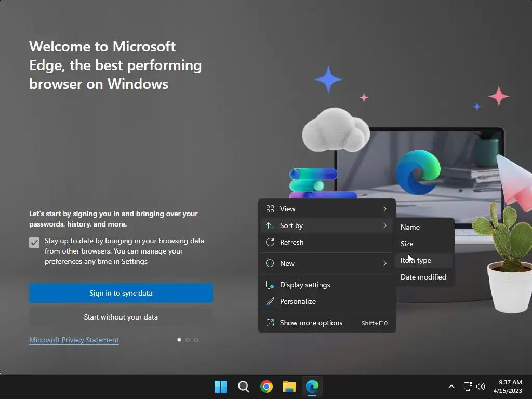Open the network status tray icon
The height and width of the screenshot is (399, 532).
pyautogui.click(x=468, y=387)
